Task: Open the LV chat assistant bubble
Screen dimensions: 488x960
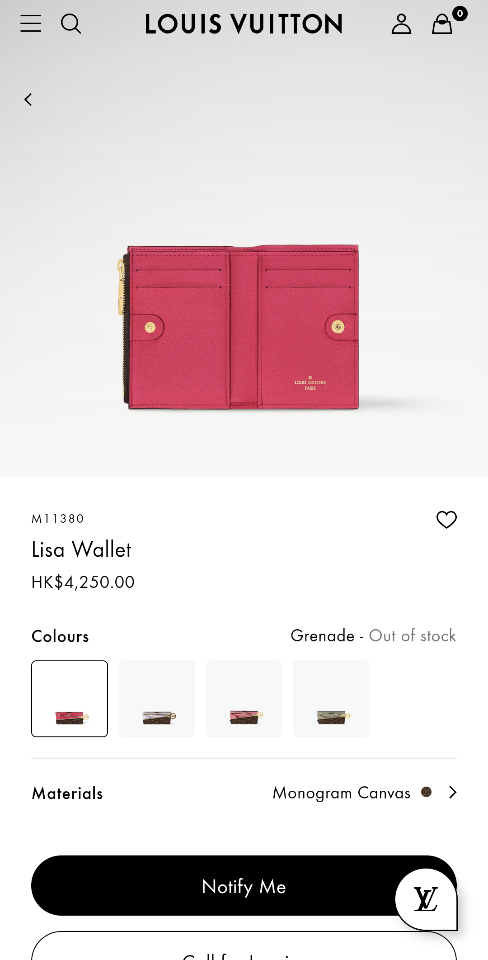Action: 426,899
